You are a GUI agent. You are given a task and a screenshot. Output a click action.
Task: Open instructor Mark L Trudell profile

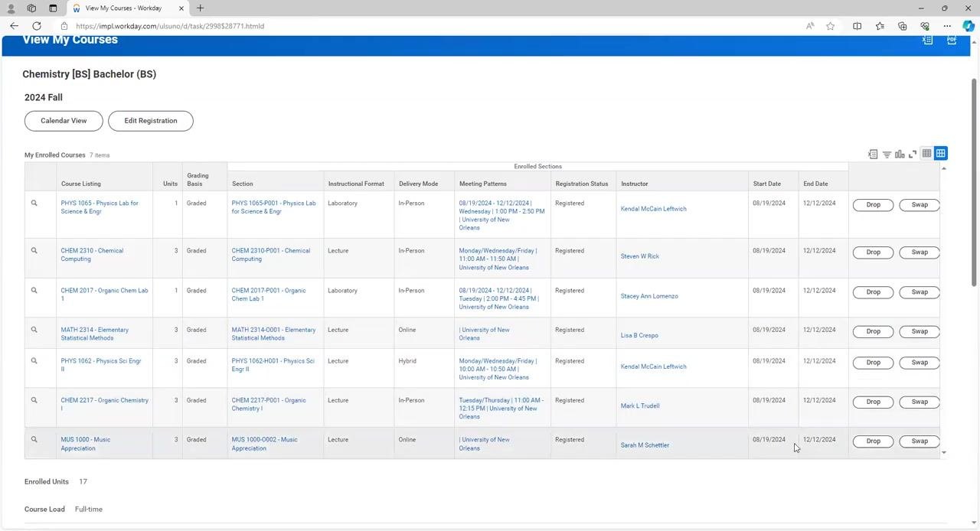coord(639,406)
